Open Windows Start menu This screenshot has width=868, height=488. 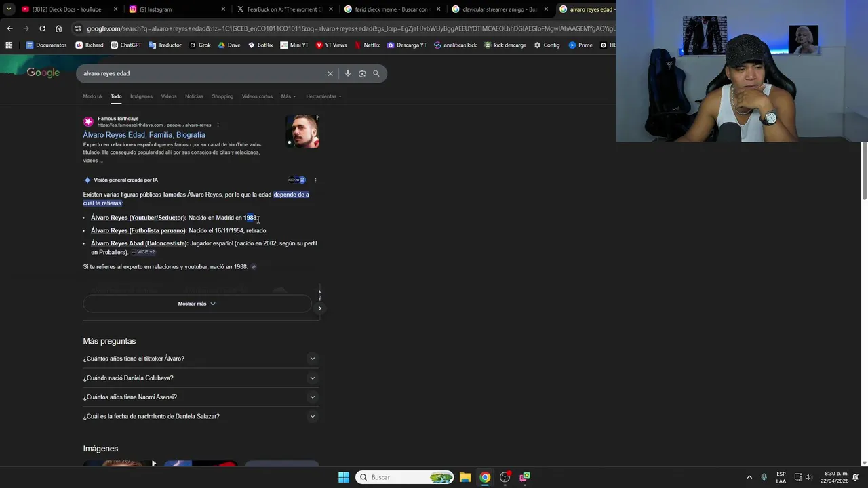344,477
